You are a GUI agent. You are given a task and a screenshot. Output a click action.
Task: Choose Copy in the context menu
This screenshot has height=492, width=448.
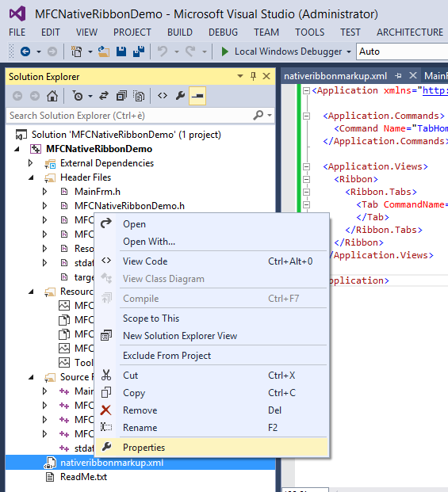(x=212, y=393)
